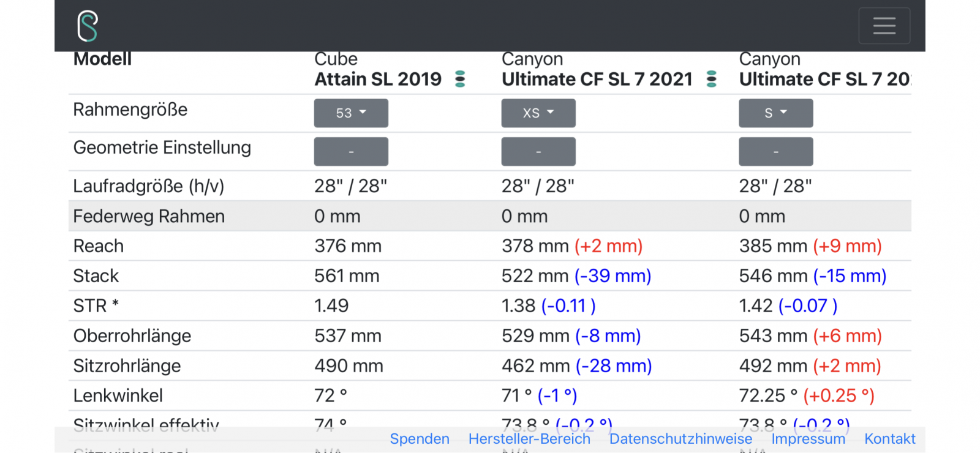Click Canyon S geometry setting button
Image resolution: width=980 pixels, height=453 pixels.
pos(776,151)
